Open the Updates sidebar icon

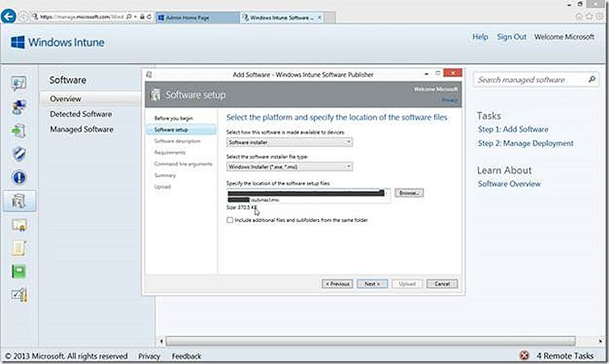click(x=19, y=131)
